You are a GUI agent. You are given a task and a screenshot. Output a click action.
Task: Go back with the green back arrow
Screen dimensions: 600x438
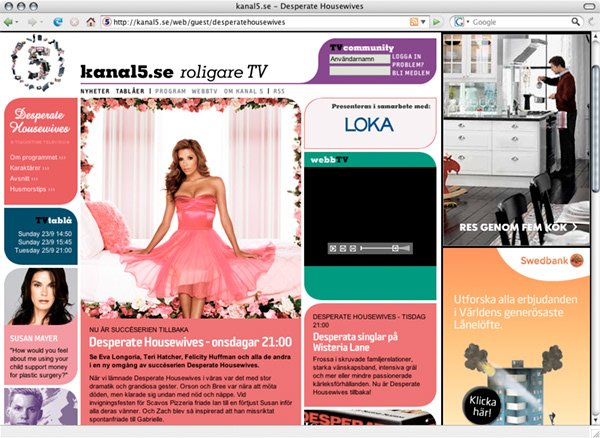pos(8,22)
